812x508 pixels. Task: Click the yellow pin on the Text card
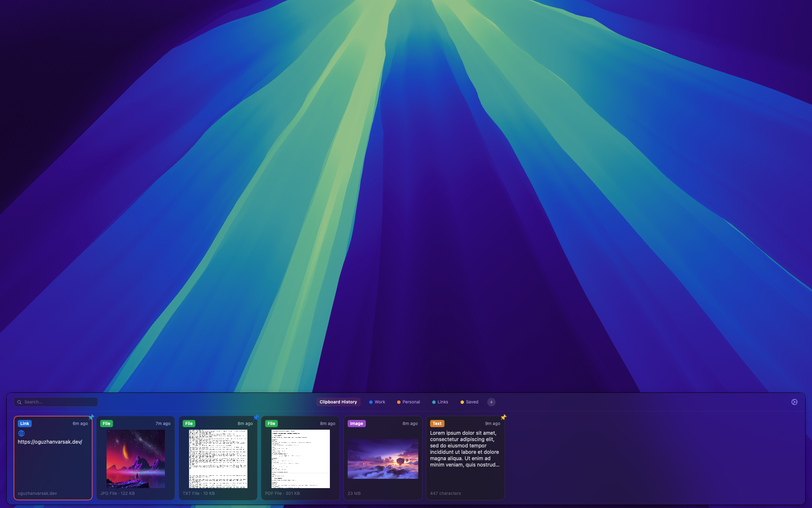point(503,417)
